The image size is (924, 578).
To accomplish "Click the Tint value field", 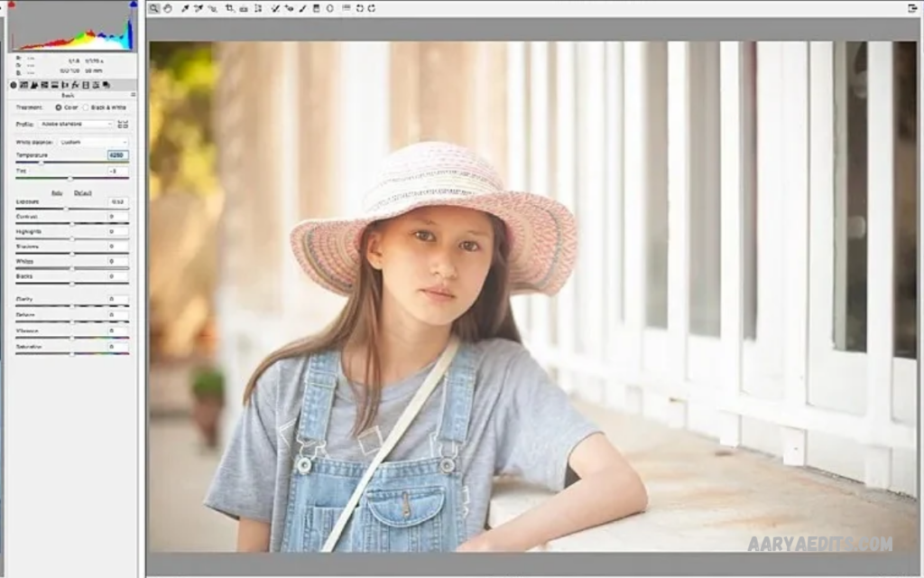I will click(118, 171).
